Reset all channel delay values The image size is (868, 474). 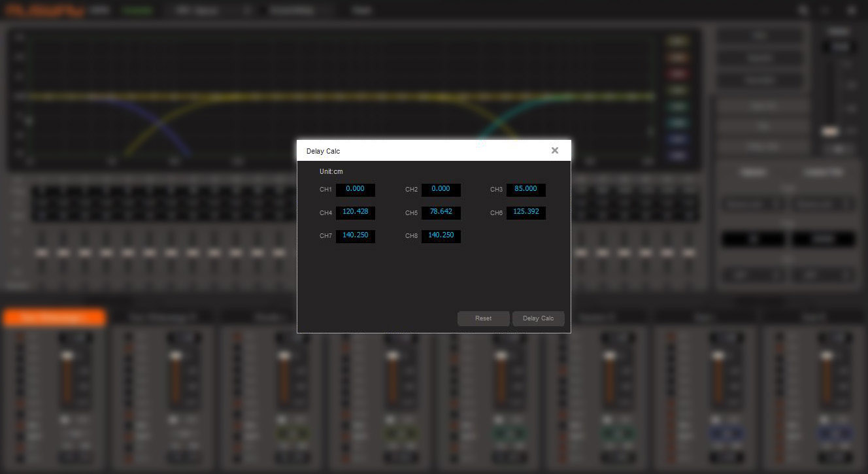(484, 318)
